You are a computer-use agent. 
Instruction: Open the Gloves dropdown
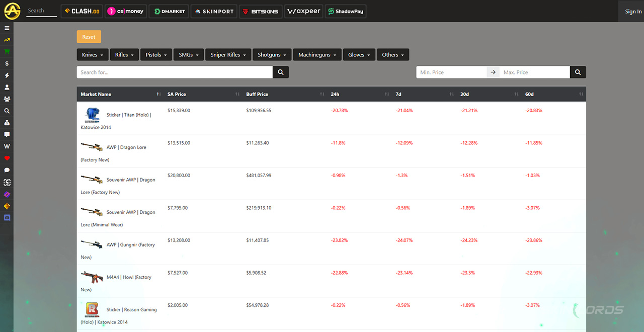(x=359, y=55)
